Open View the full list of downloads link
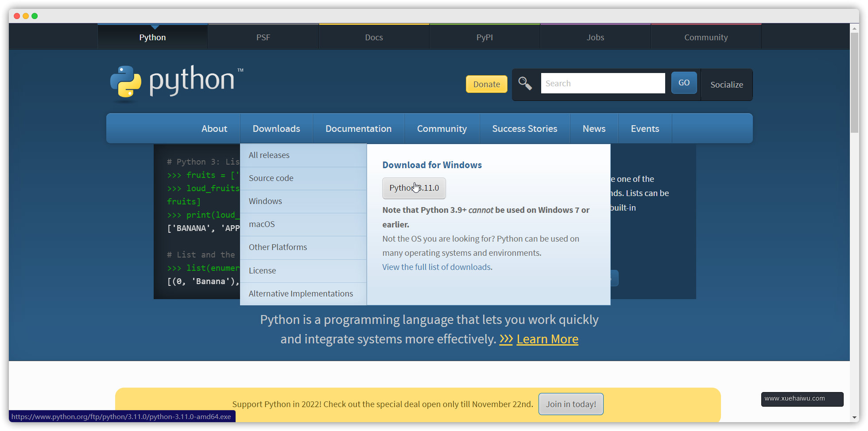 (x=437, y=267)
